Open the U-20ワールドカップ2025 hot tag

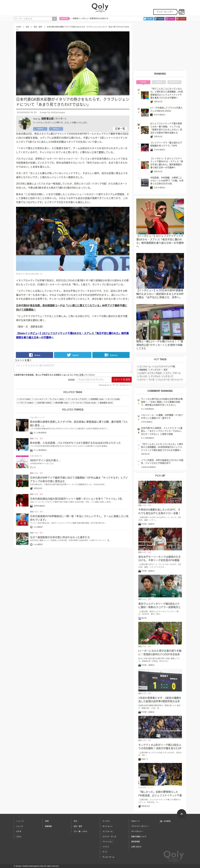click(x=150, y=373)
